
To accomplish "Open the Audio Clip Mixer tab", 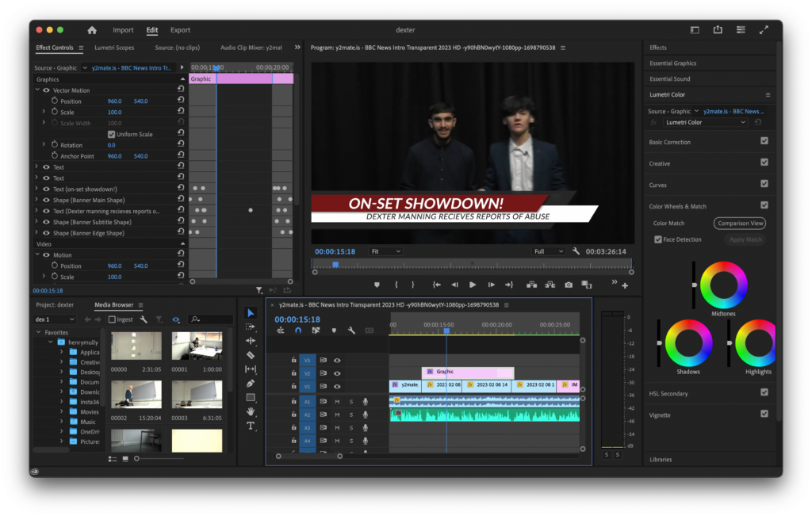I will pos(251,48).
